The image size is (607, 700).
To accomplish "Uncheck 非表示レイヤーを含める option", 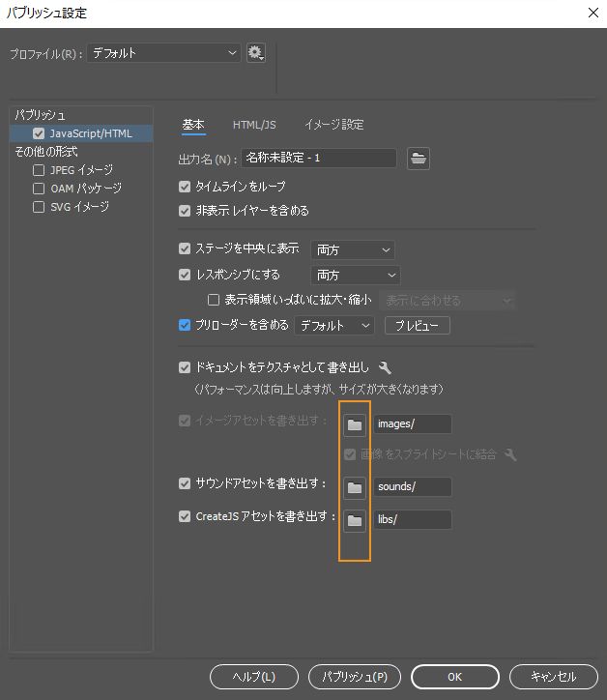I will [185, 210].
